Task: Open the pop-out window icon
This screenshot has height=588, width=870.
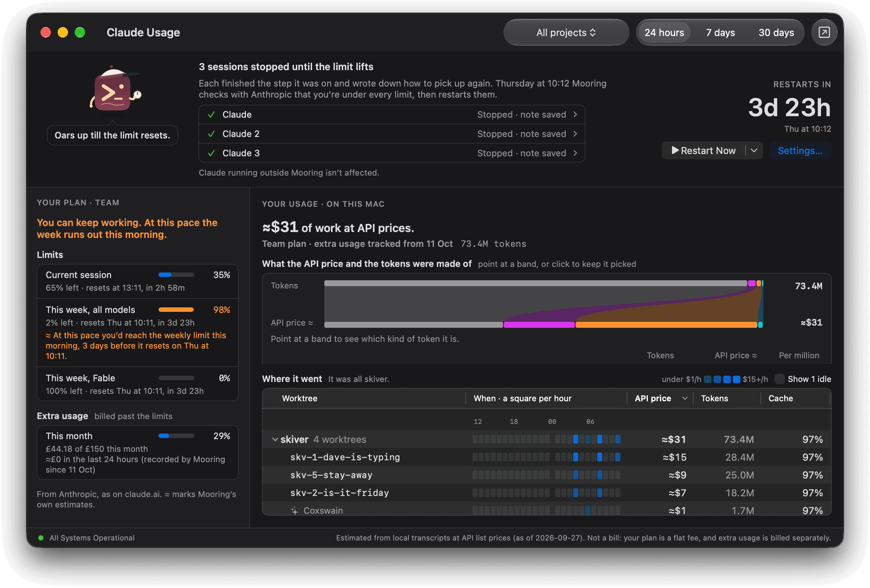Action: click(824, 33)
